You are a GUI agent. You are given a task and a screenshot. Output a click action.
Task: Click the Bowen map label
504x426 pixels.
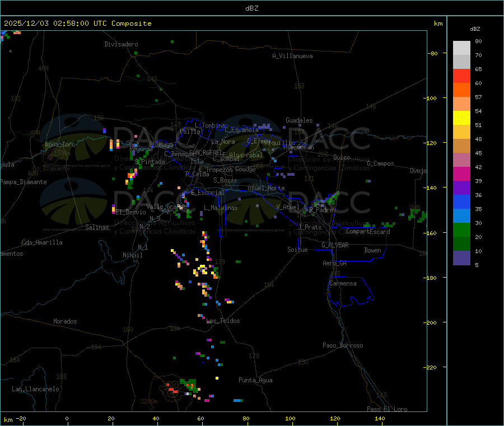point(373,250)
